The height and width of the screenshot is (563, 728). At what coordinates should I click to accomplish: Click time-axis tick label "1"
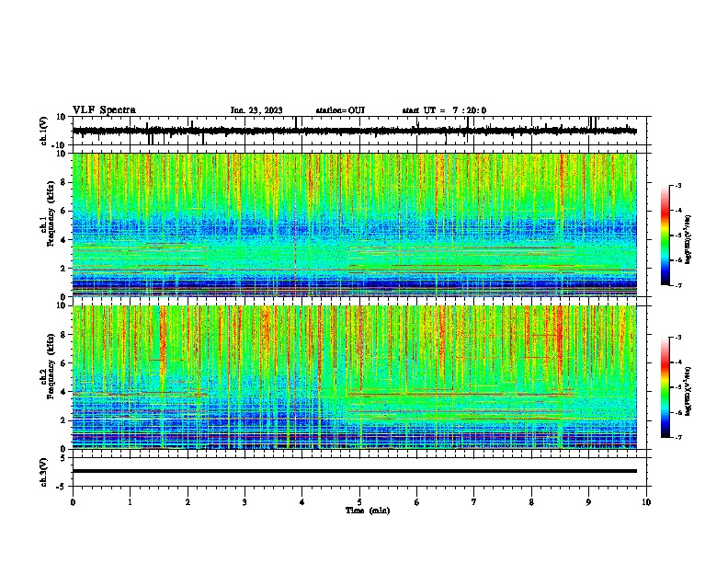(130, 502)
